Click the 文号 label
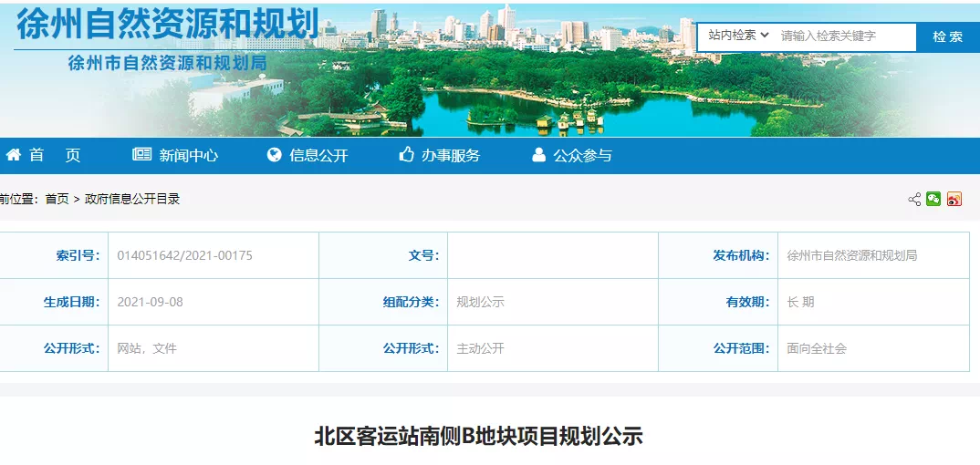Screen dimensions: 980x465 click(x=423, y=255)
